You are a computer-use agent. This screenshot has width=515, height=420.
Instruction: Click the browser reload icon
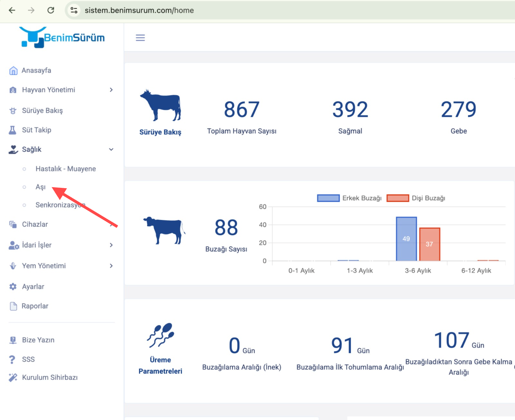coord(51,10)
